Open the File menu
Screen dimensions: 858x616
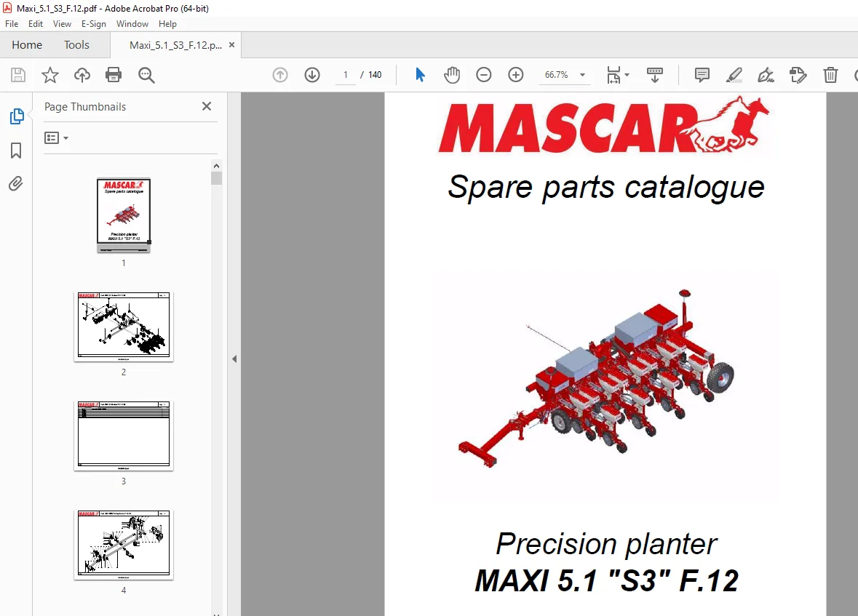coord(12,24)
